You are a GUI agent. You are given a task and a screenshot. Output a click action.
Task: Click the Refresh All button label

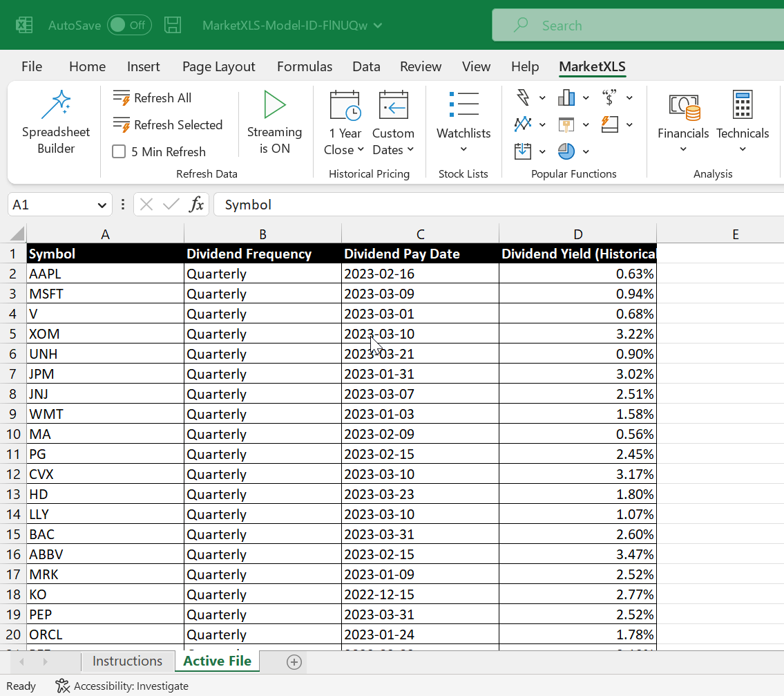click(162, 98)
